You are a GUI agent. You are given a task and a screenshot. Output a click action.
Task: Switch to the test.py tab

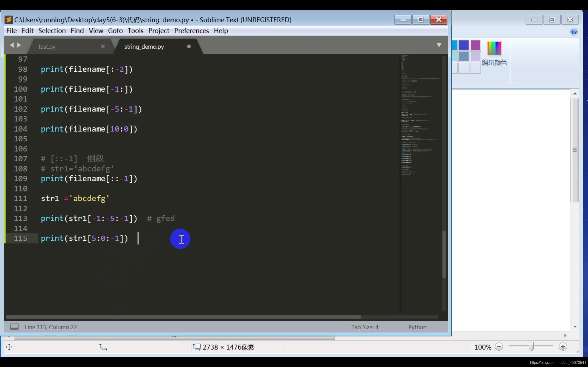tap(47, 47)
